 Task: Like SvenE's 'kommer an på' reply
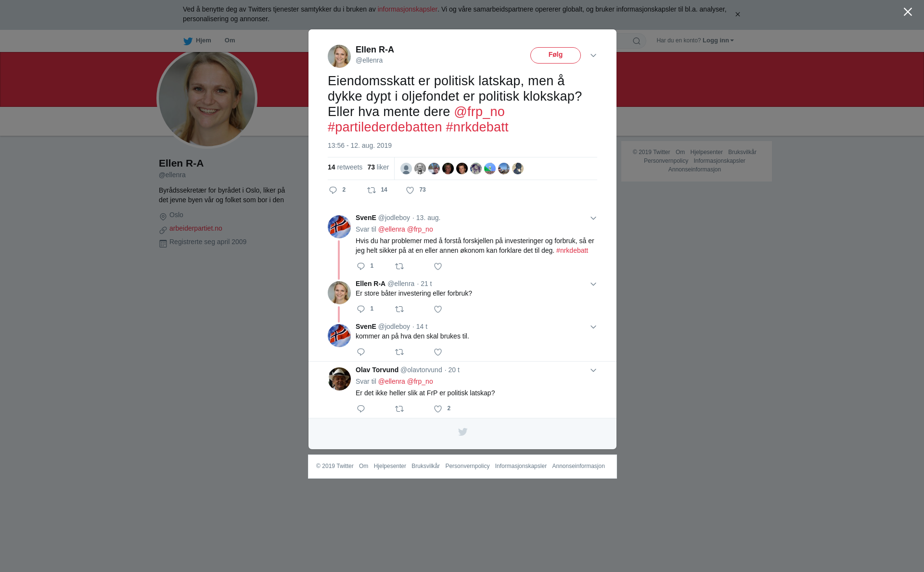[438, 352]
